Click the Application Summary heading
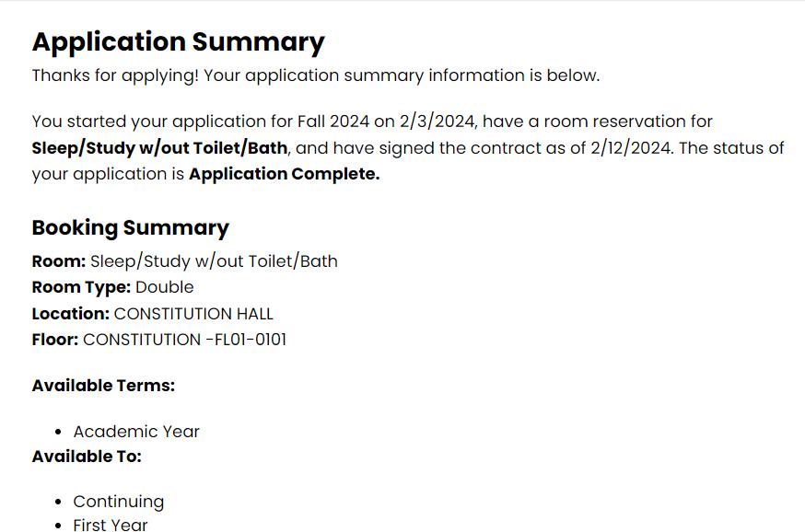 pyautogui.click(x=178, y=42)
